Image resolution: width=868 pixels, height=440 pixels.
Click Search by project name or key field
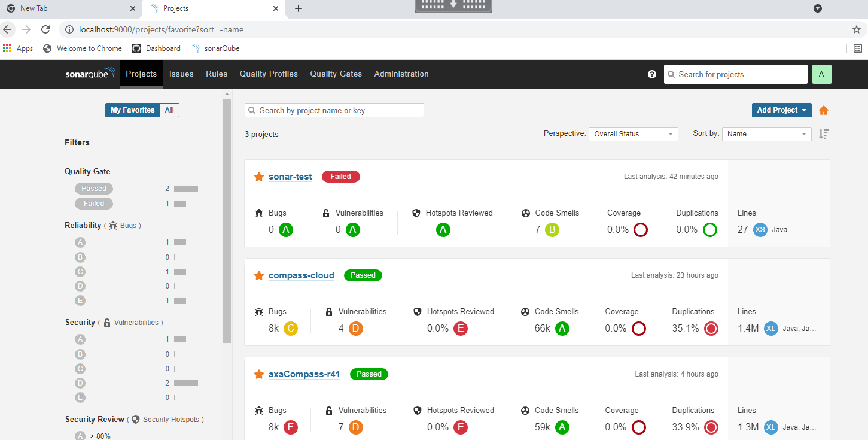[334, 110]
